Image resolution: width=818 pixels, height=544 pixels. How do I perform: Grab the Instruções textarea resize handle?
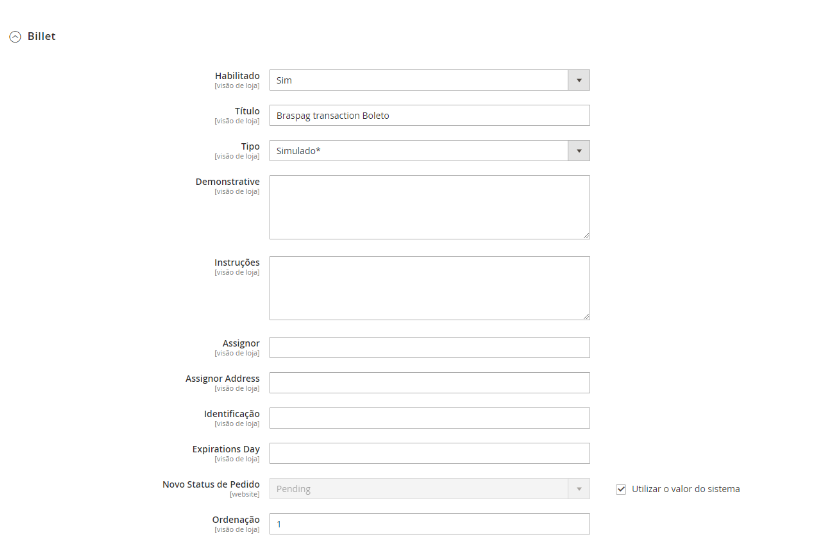pyautogui.click(x=586, y=316)
